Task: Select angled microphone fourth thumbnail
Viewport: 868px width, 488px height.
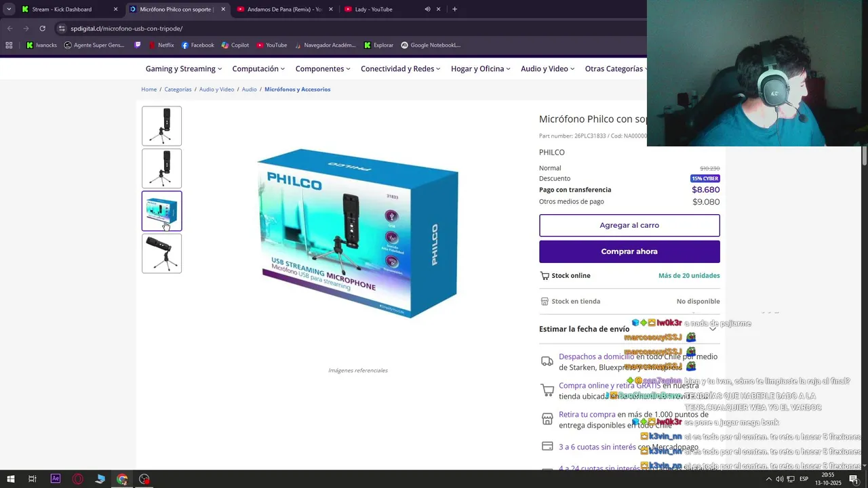Action: click(x=161, y=253)
